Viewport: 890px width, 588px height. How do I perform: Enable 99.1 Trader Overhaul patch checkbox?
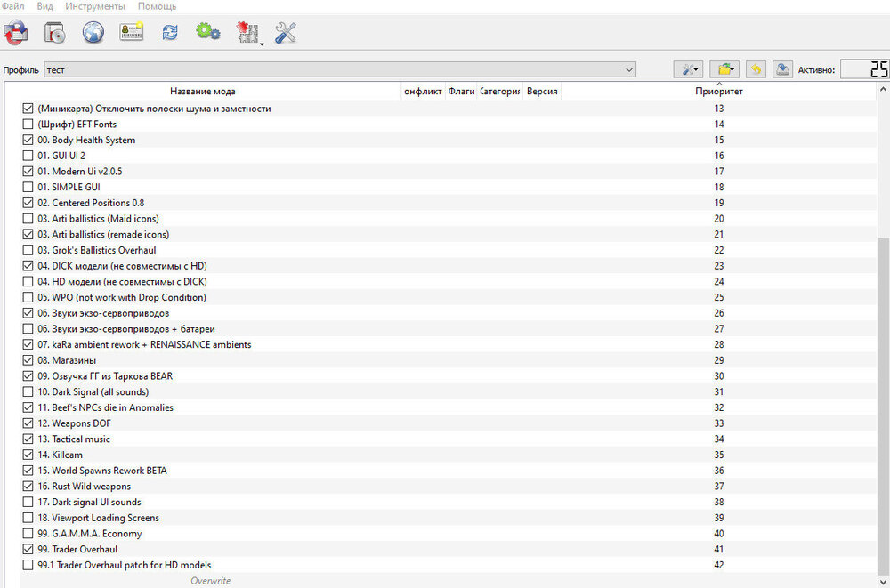(x=28, y=565)
